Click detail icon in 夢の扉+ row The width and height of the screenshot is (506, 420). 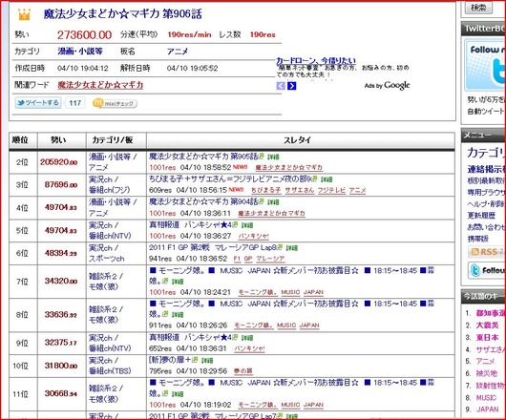coord(207,360)
